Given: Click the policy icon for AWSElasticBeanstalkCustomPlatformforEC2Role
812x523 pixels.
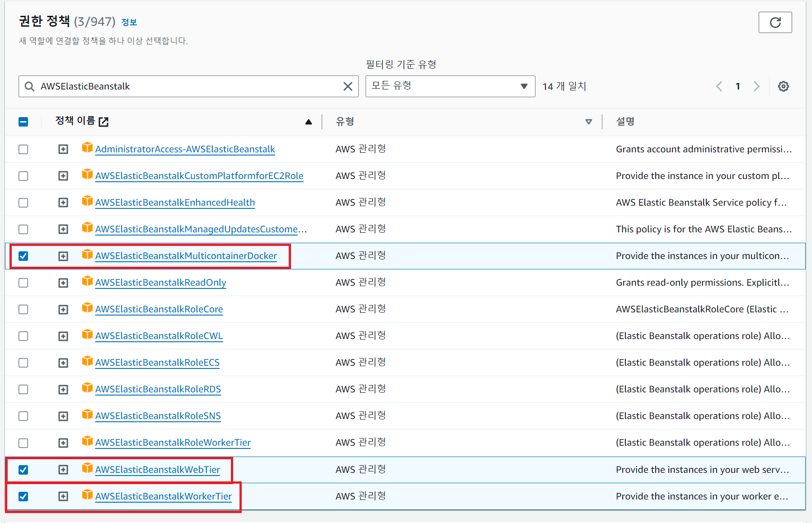Looking at the screenshot, I should (87, 175).
